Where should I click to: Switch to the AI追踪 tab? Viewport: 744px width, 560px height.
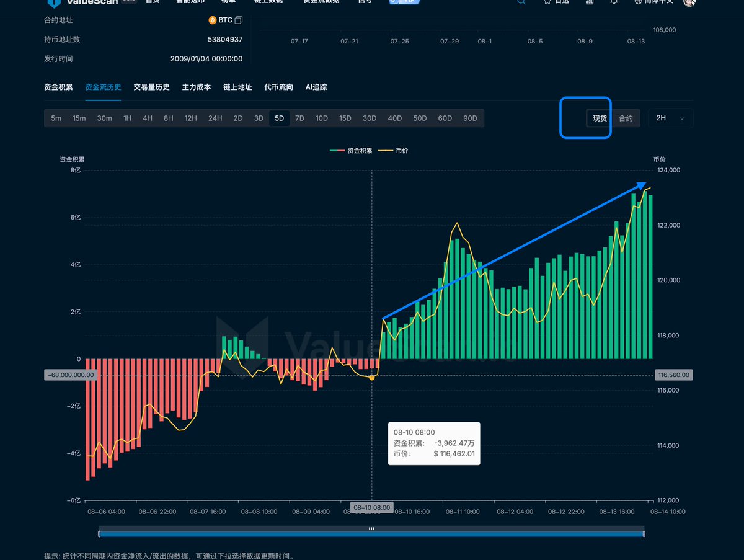pyautogui.click(x=316, y=87)
